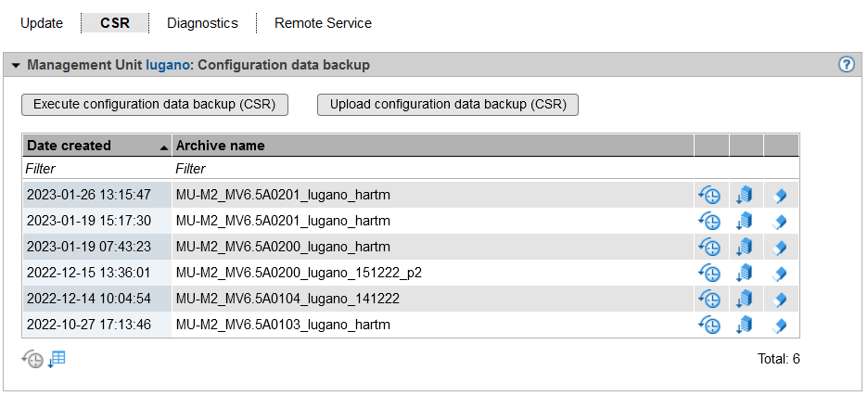Go to the Remote Service tab

pyautogui.click(x=323, y=23)
